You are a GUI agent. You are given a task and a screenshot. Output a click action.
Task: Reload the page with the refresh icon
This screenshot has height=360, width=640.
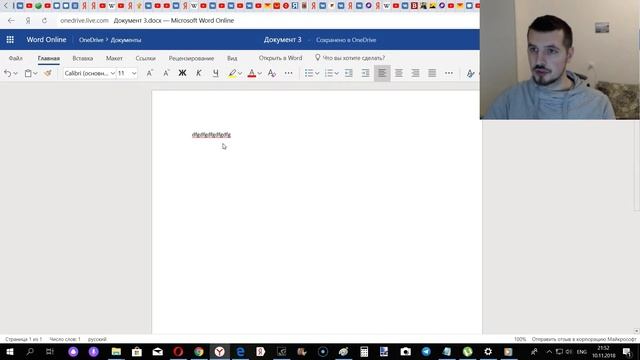[44, 20]
